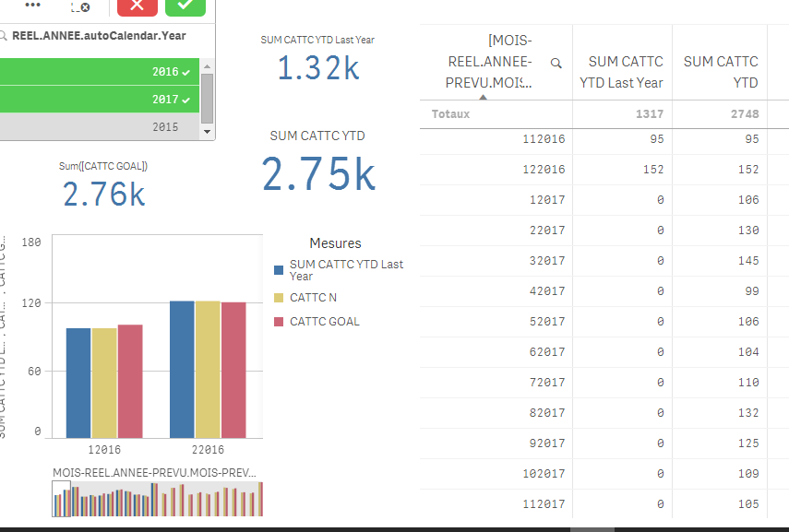Select blue bar for 22016

coord(182,370)
